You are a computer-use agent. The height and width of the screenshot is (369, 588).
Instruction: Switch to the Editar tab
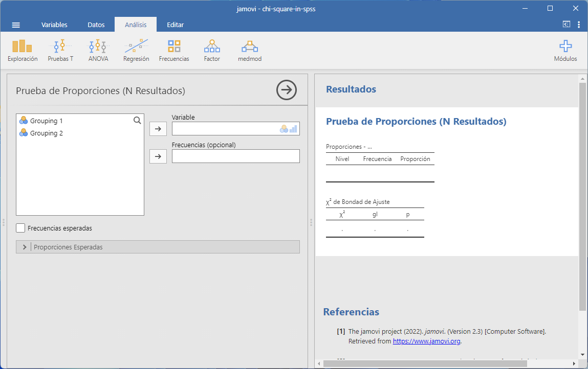[175, 25]
